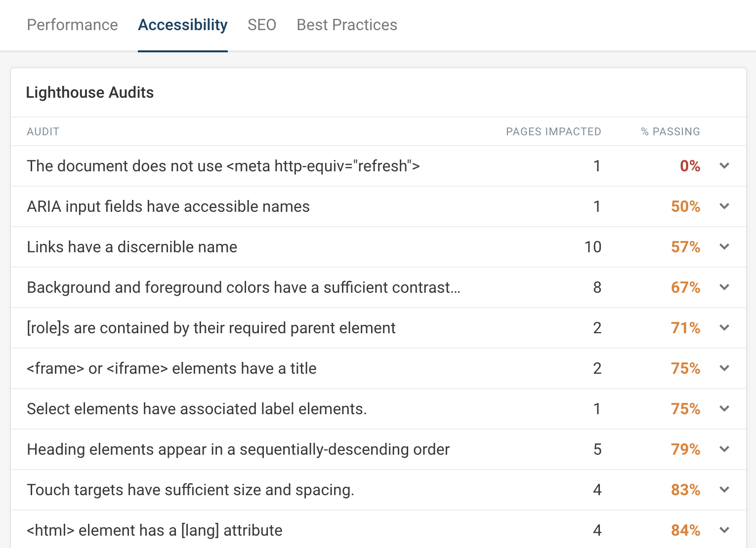Click the Lighthouse Audits heading
Viewport: 756px width, 548px height.
coord(90,92)
